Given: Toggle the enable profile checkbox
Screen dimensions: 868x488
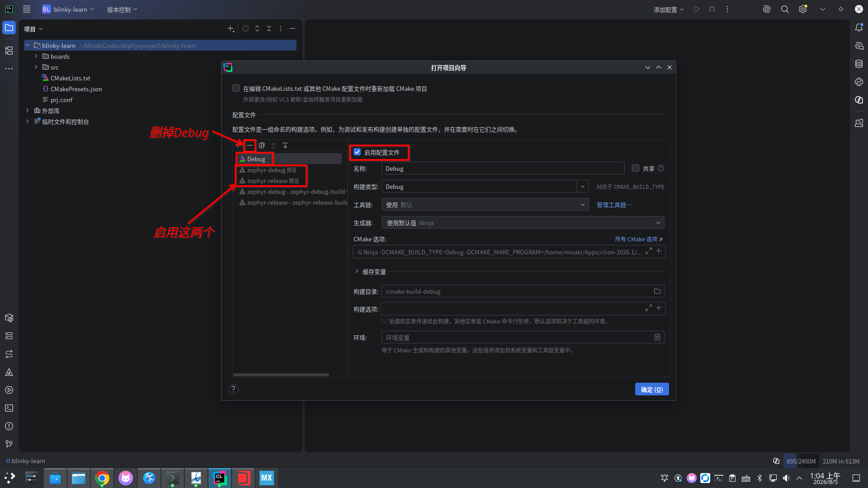Looking at the screenshot, I should click(357, 152).
